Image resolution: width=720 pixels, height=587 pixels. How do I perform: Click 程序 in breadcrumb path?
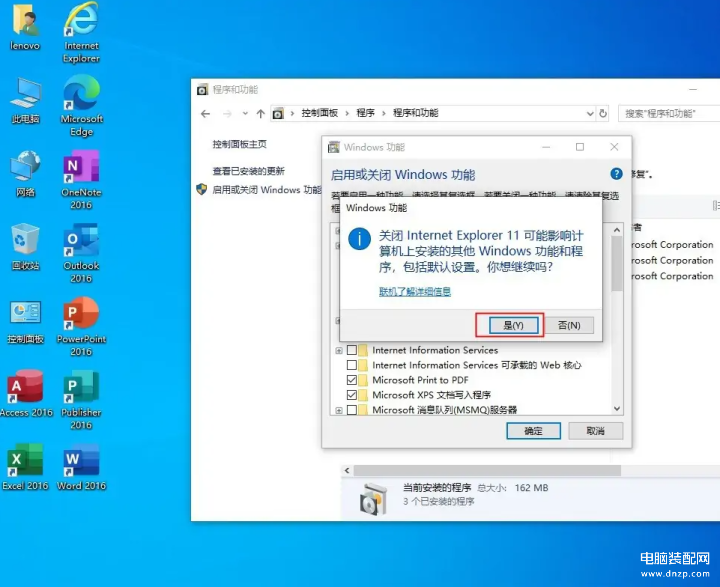(x=366, y=113)
